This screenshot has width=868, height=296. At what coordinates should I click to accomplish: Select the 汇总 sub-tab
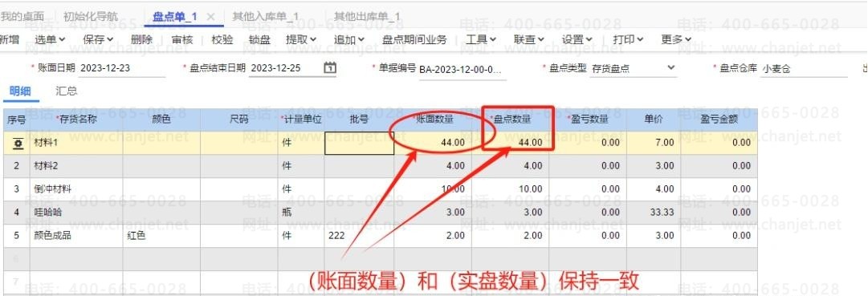point(67,91)
